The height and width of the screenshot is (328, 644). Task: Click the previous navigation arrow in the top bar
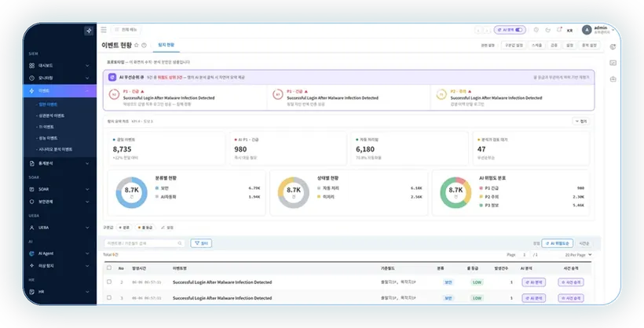[x=478, y=30]
